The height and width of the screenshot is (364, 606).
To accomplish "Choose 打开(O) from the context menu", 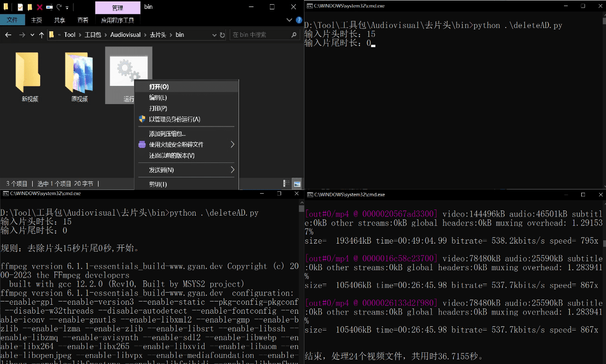I will point(159,87).
